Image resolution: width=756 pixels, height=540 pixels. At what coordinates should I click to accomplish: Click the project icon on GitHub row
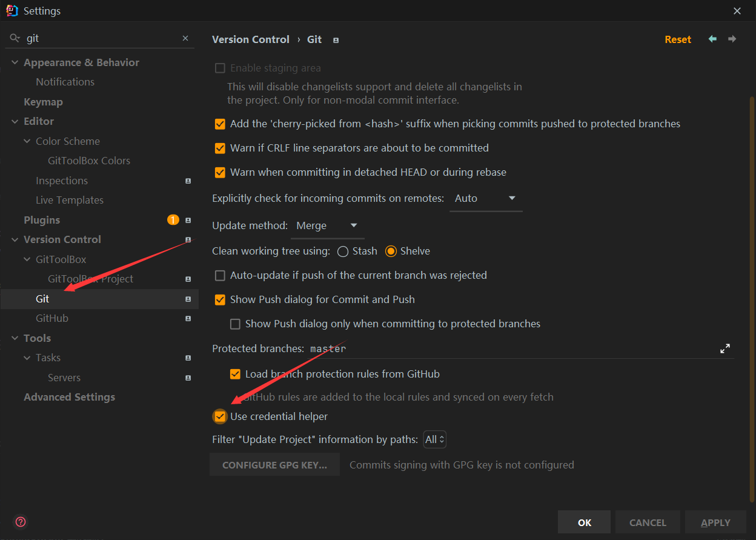[x=188, y=318]
